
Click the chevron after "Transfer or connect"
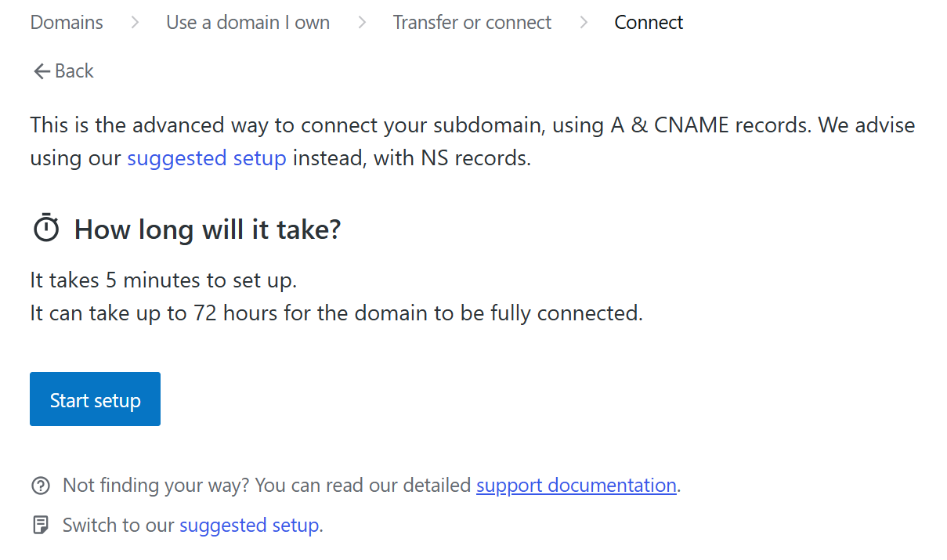(x=584, y=23)
